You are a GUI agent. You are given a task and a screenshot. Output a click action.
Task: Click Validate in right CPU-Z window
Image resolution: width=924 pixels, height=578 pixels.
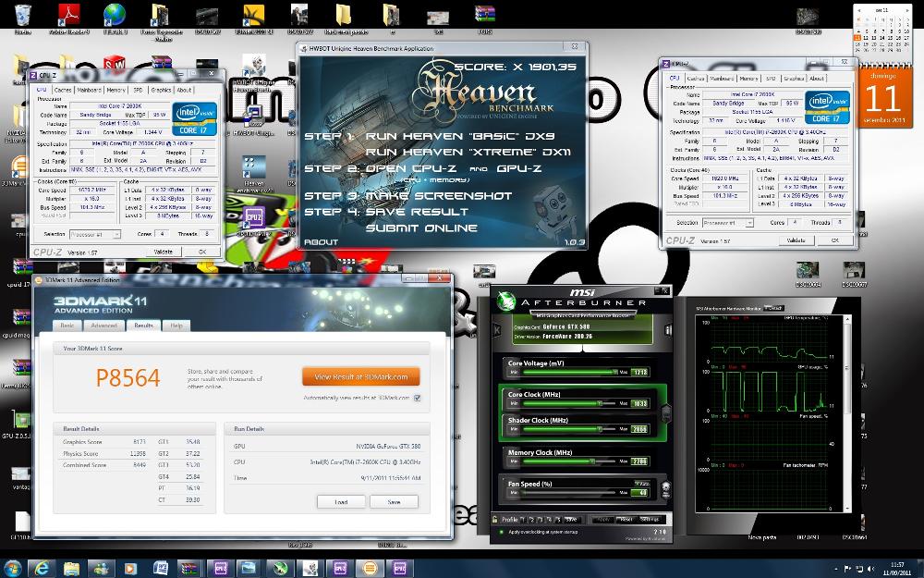[796, 240]
